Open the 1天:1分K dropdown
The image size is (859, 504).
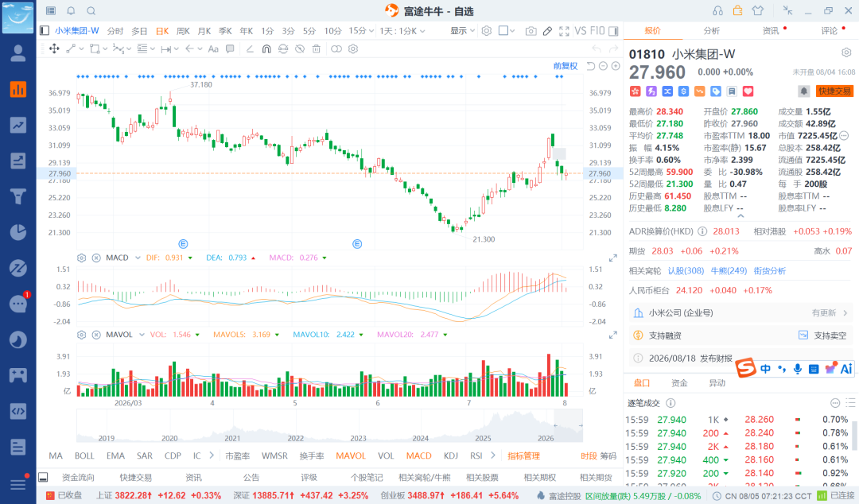point(402,31)
